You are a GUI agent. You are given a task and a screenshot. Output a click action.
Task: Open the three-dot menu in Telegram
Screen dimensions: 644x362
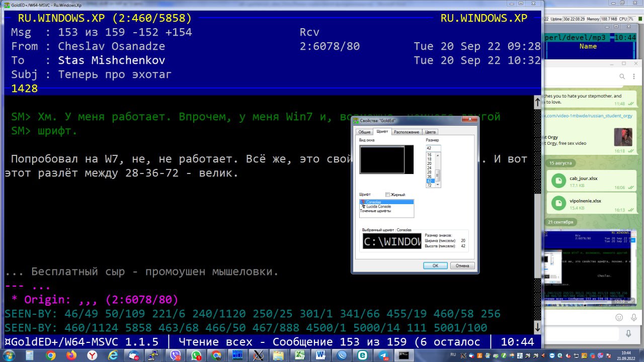coord(635,76)
